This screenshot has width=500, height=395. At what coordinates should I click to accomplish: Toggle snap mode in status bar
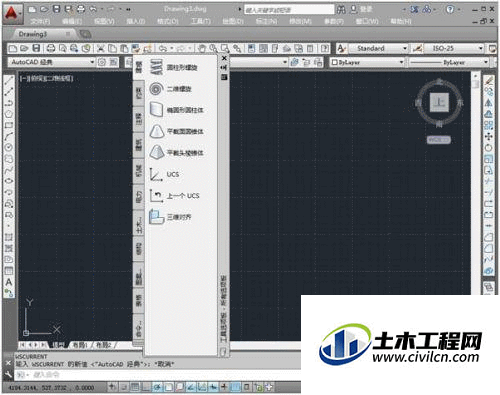[x=124, y=387]
